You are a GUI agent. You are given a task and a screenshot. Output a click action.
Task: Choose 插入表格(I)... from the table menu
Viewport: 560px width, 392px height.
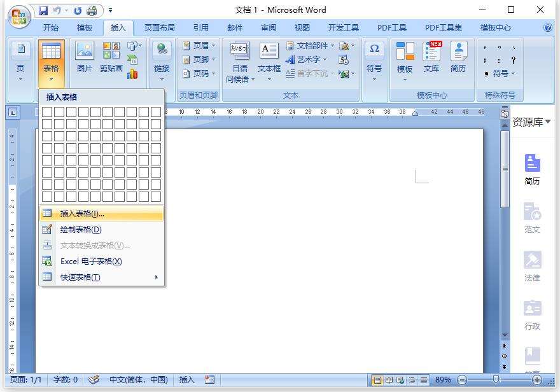pyautogui.click(x=101, y=213)
